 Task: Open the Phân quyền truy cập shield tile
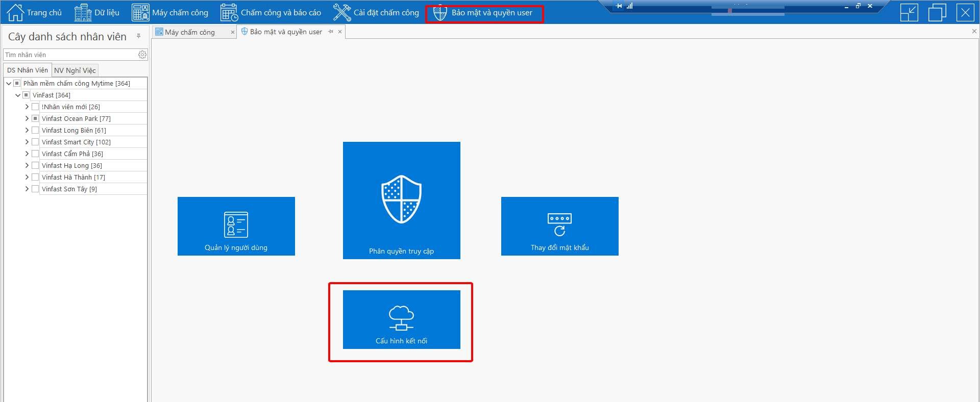(401, 200)
